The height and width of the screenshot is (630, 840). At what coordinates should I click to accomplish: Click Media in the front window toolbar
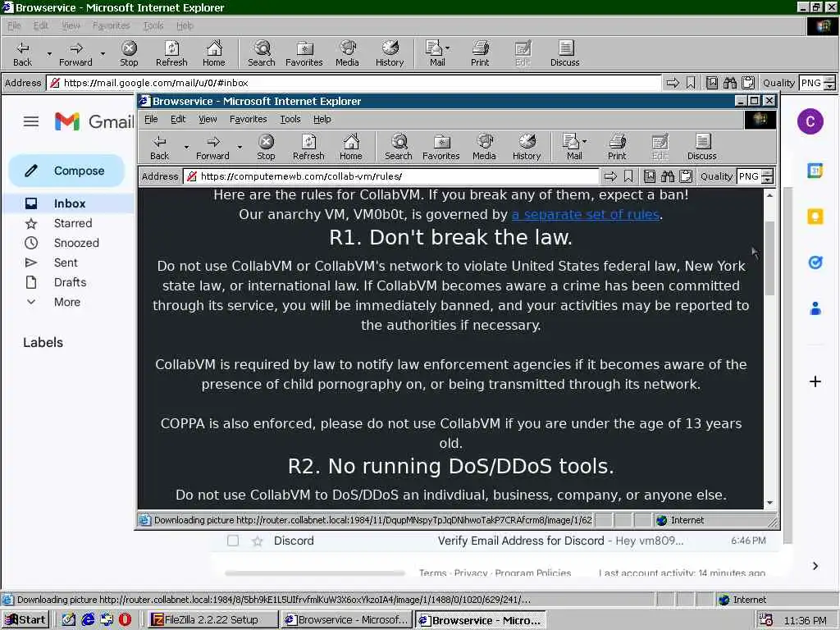pos(484,148)
